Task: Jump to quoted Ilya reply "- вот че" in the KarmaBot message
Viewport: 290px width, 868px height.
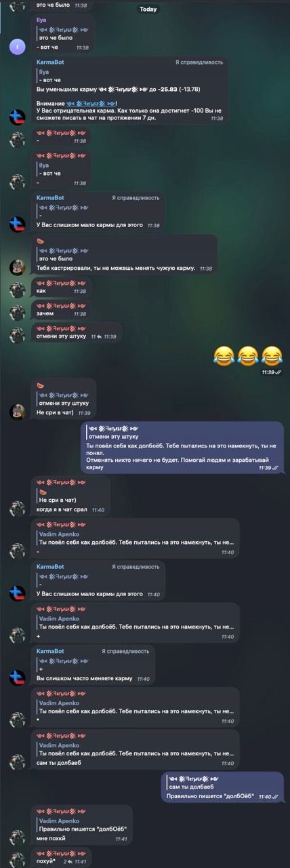Action: click(54, 75)
